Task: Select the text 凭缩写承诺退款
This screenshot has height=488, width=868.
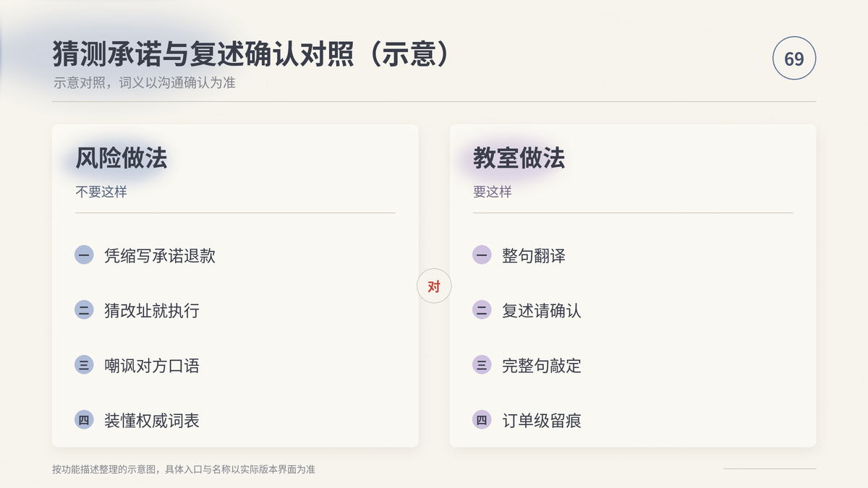Action: tap(160, 255)
